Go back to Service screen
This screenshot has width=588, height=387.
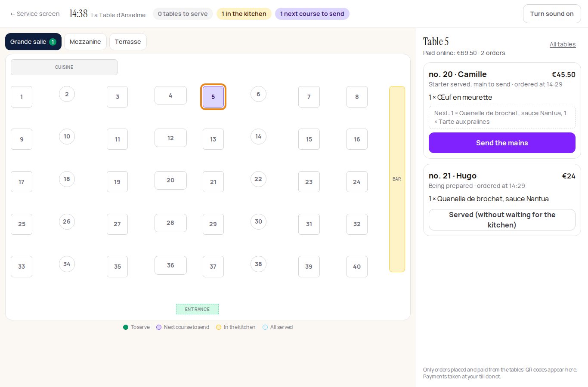(35, 14)
